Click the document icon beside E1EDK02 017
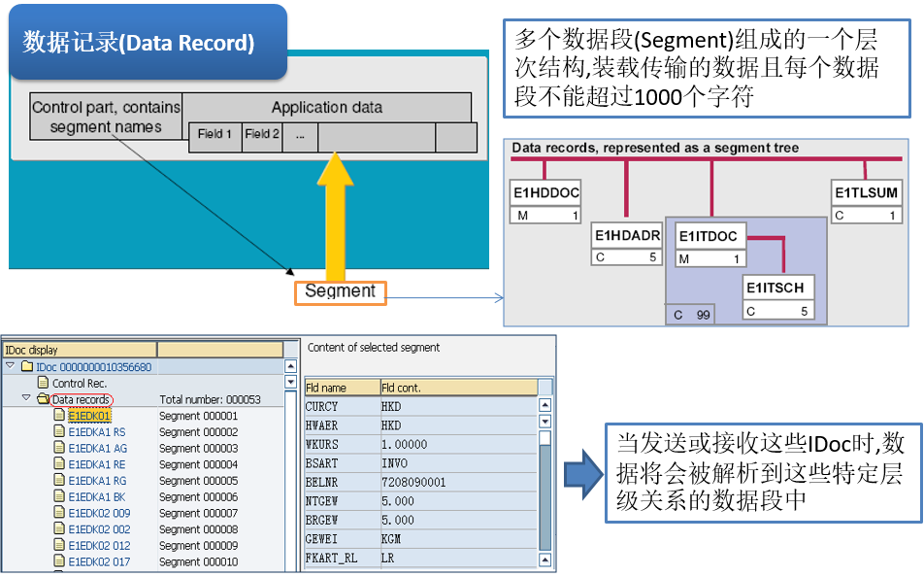This screenshot has width=924, height=577. pos(60,561)
